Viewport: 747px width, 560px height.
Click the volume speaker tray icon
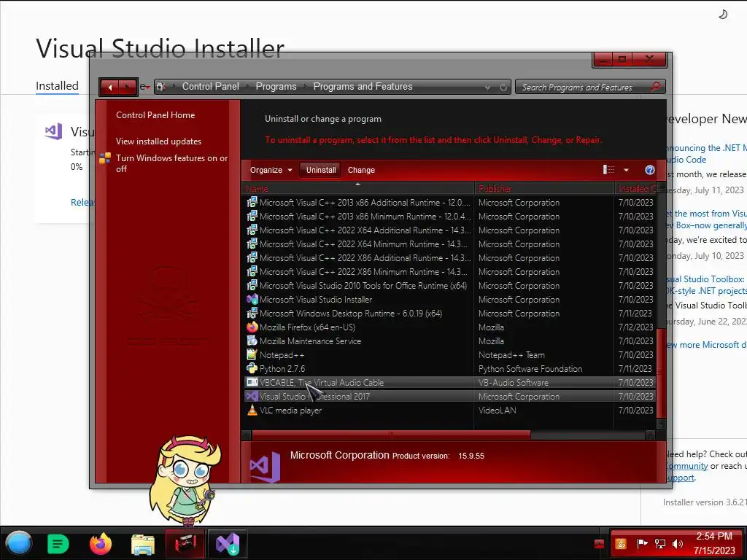(677, 544)
